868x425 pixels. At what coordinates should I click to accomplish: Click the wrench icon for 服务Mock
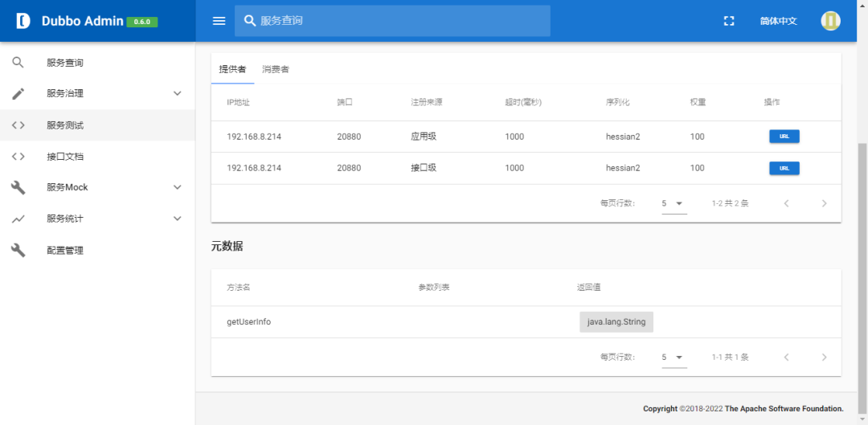[18, 188]
